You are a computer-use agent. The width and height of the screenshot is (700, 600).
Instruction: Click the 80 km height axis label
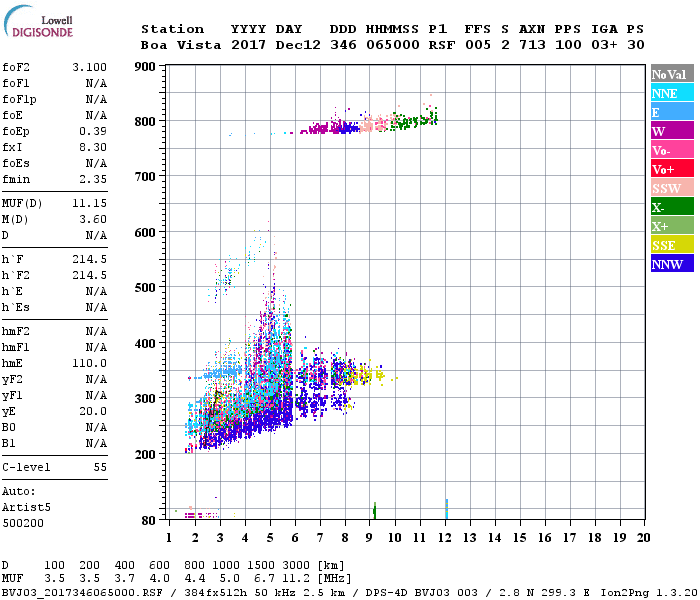pyautogui.click(x=149, y=521)
